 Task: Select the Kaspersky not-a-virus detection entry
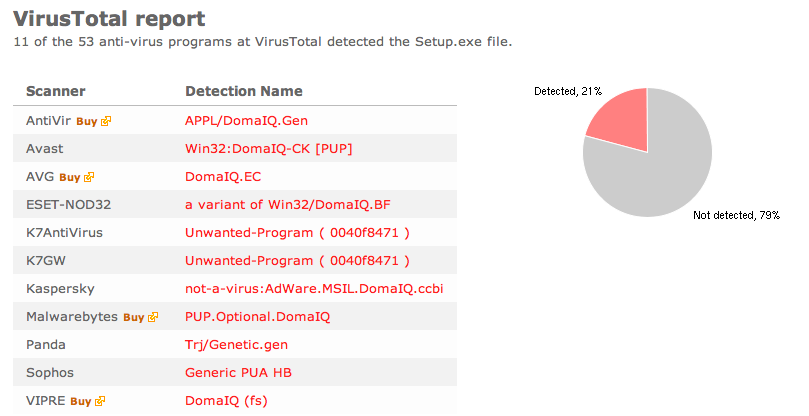pos(314,289)
